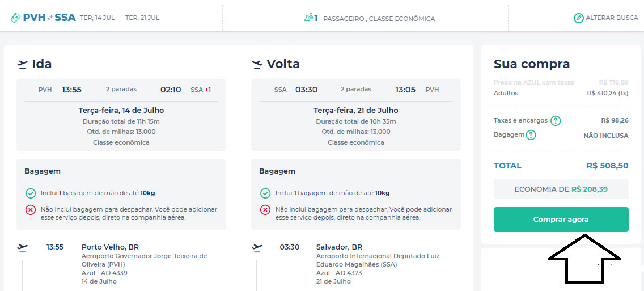Click the Economia de R$ 208,39 banner
This screenshot has width=644, height=291.
tap(561, 189)
